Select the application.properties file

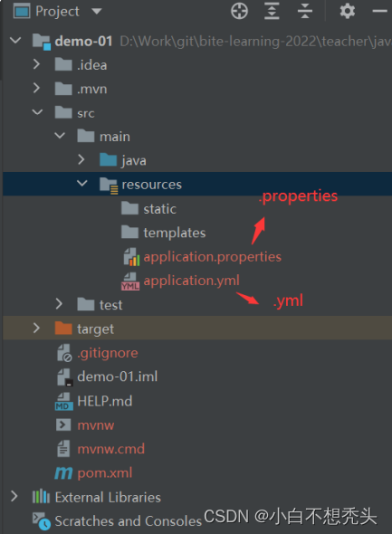coord(212,257)
